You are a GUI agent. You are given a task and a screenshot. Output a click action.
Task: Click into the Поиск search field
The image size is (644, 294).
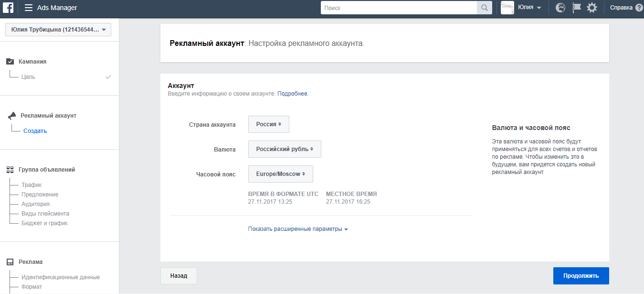(399, 8)
